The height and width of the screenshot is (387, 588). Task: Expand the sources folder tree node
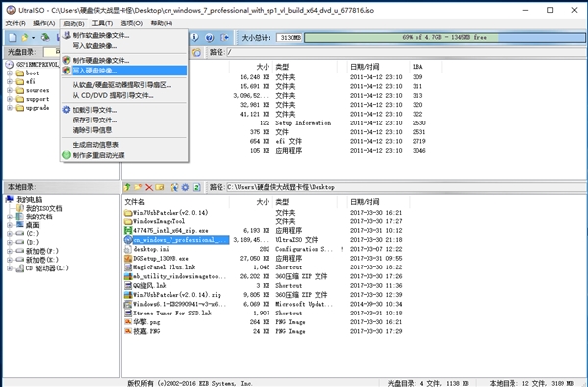[10, 90]
